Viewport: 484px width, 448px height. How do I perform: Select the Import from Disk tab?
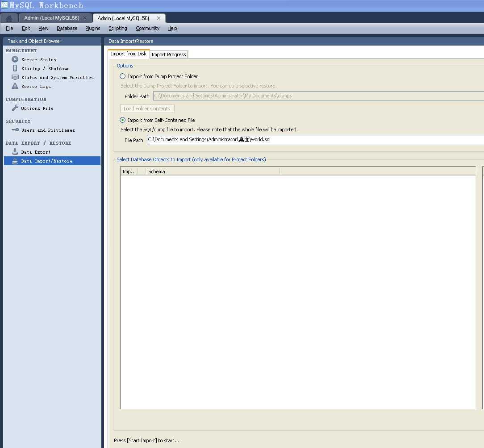(129, 54)
